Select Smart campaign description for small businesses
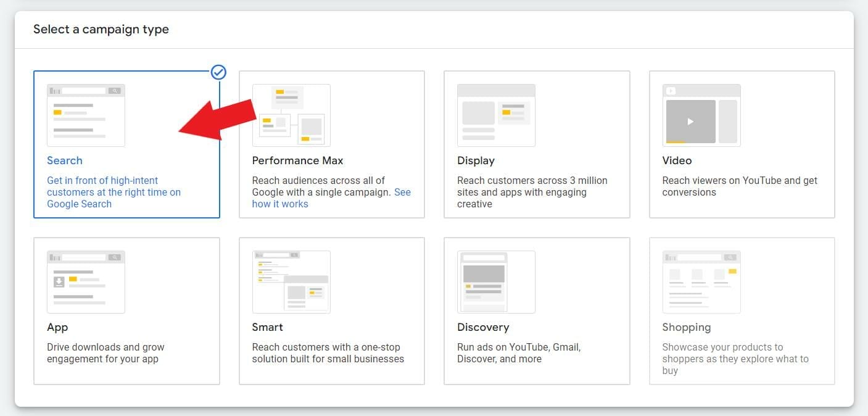This screenshot has width=868, height=416. 328,353
